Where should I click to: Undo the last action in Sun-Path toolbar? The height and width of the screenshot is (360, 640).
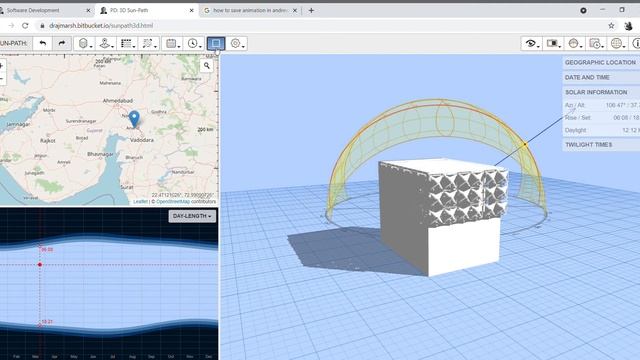pyautogui.click(x=42, y=43)
